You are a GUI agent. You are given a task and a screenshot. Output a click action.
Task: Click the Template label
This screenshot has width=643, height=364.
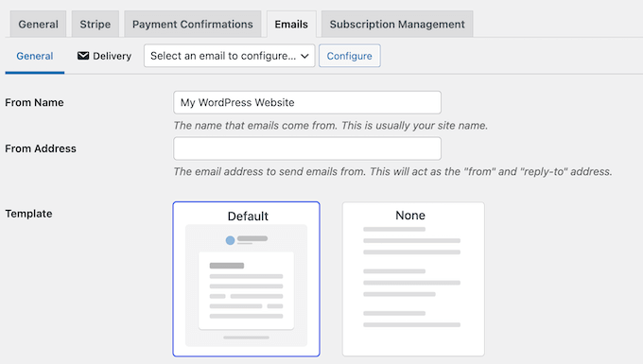pyautogui.click(x=28, y=214)
